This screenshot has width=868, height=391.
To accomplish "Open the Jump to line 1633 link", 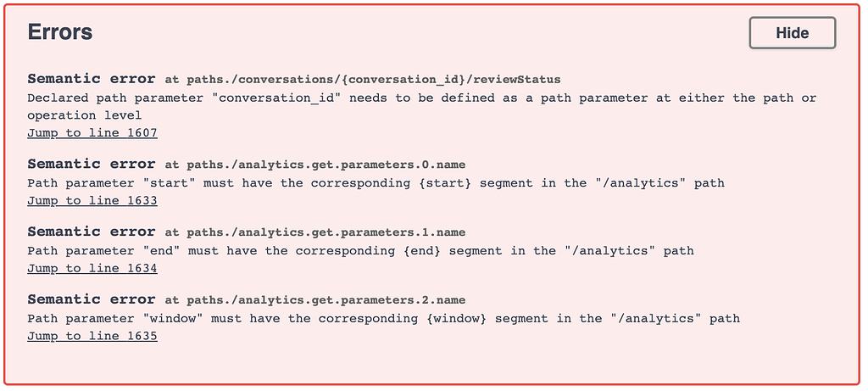I will click(x=92, y=201).
